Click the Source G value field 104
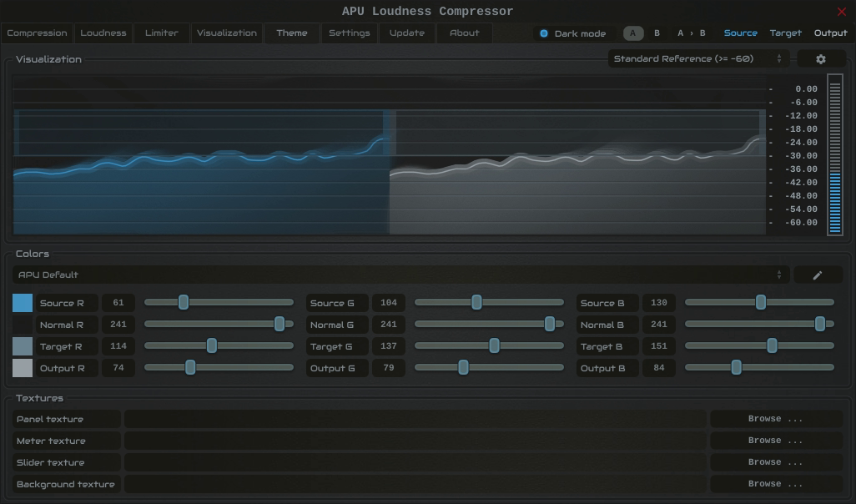This screenshot has width=856, height=504. 389,303
